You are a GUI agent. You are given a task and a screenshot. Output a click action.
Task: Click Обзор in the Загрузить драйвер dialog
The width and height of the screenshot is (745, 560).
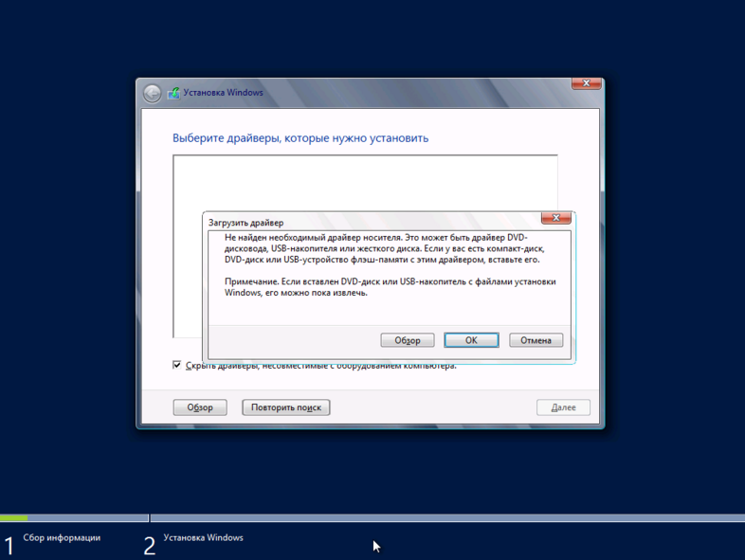pos(408,340)
